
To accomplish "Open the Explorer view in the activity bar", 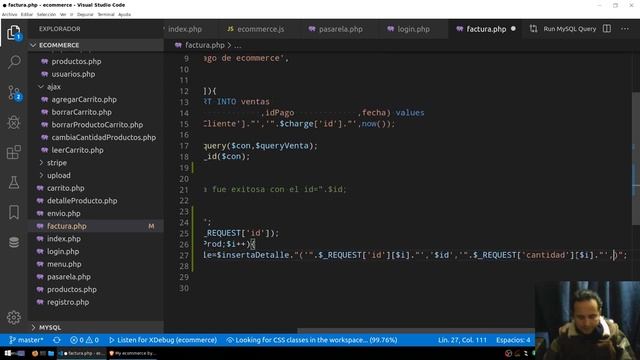I will coord(14,32).
